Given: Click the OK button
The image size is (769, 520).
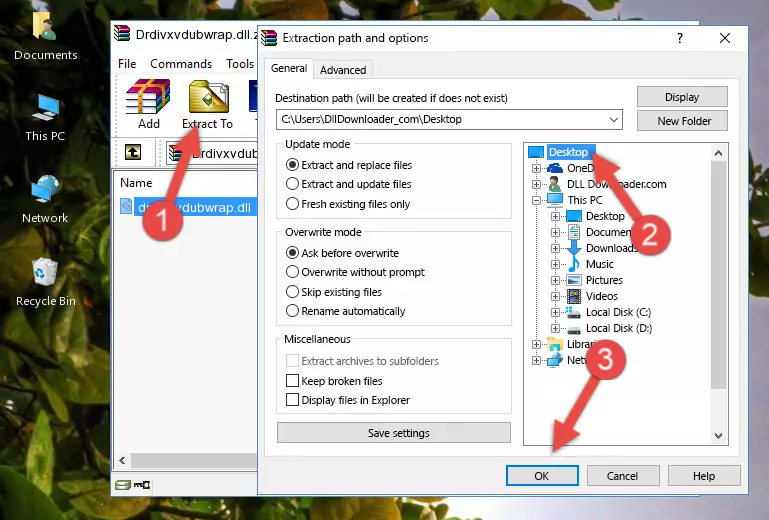Looking at the screenshot, I should (542, 476).
